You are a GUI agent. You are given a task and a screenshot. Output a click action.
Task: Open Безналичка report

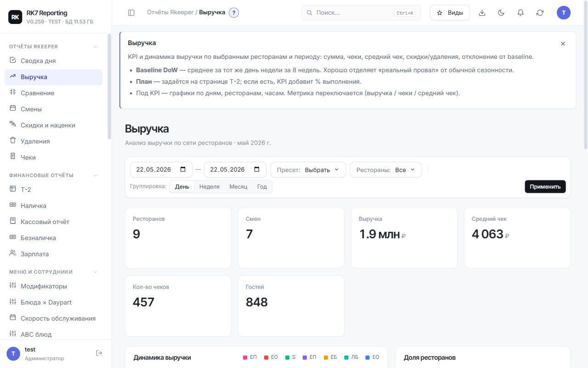54,238
